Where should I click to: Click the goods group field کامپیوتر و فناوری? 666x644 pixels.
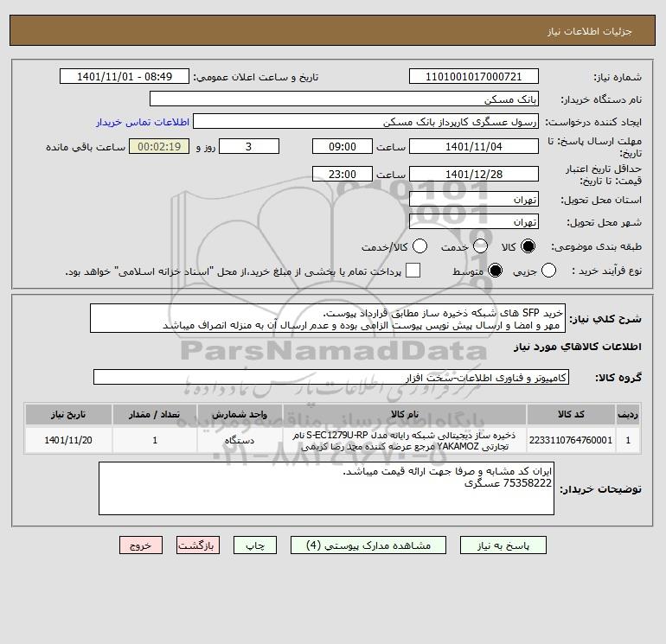pyautogui.click(x=331, y=377)
